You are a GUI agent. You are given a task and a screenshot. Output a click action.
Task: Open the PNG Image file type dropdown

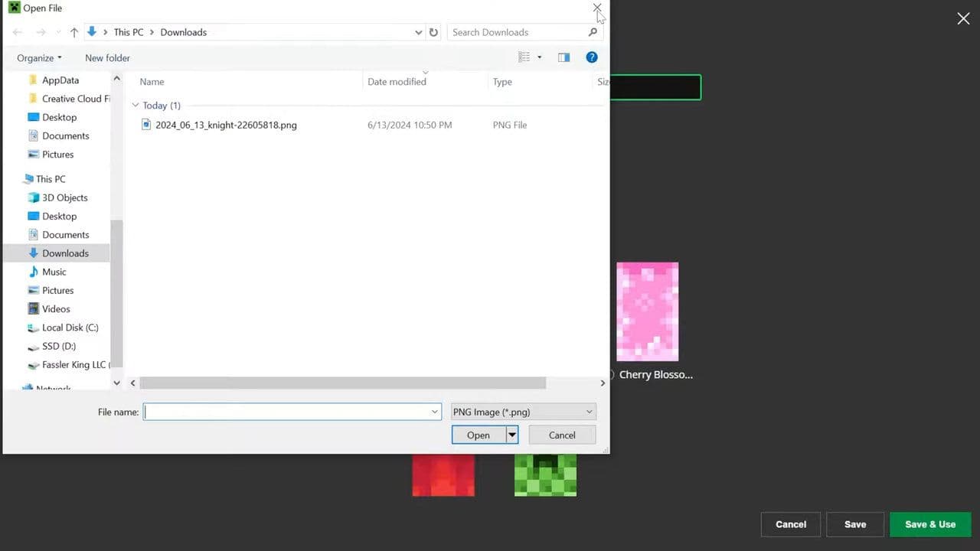[524, 412]
